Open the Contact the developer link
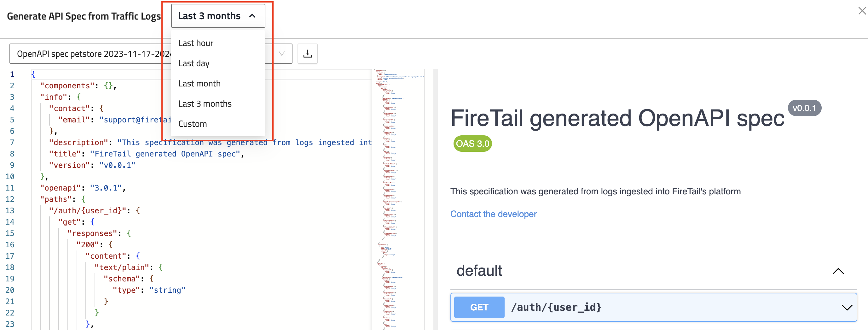868x330 pixels. 493,214
